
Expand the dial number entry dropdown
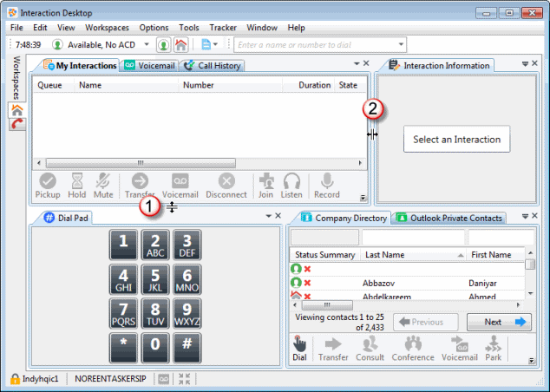[x=401, y=44]
